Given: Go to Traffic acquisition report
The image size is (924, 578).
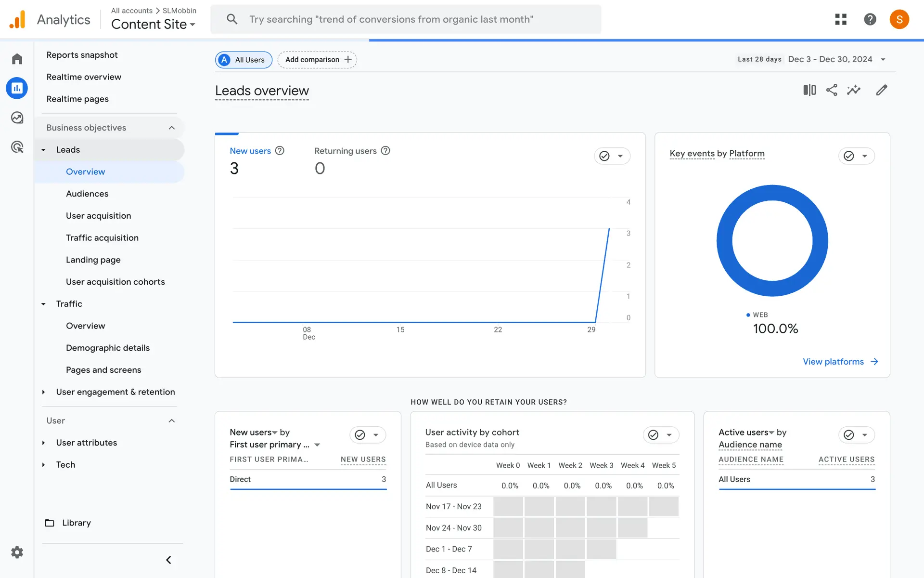Looking at the screenshot, I should tap(102, 238).
